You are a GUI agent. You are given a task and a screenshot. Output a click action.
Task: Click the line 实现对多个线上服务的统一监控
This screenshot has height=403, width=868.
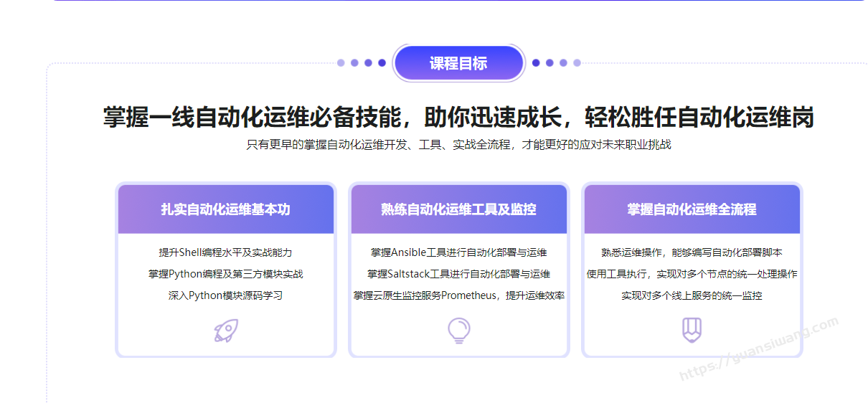coord(692,295)
